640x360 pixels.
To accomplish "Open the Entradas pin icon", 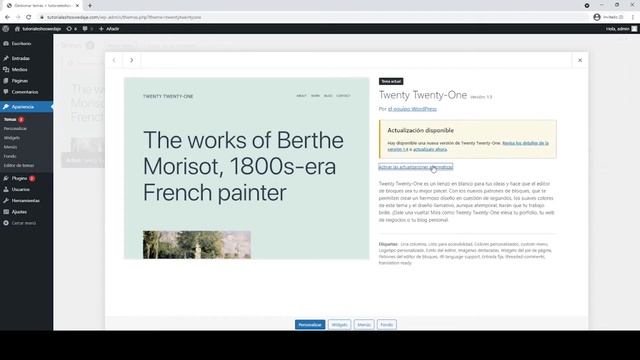I will 6,58.
